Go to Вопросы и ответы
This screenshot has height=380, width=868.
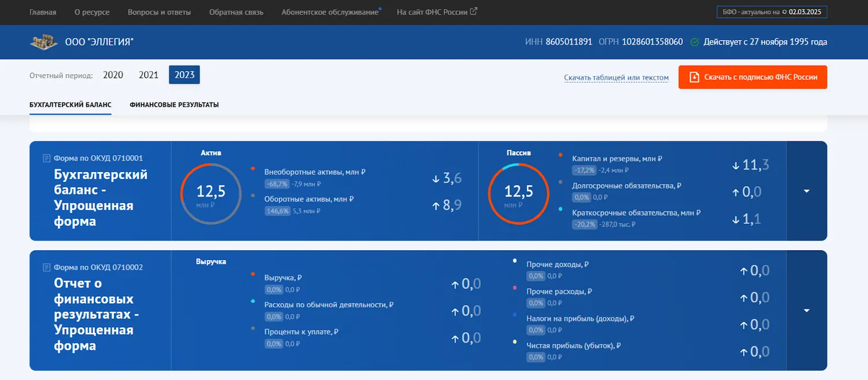[x=159, y=12]
